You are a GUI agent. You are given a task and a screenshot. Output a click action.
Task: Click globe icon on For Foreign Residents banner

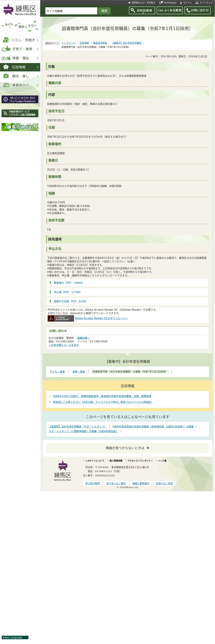tap(6, 99)
